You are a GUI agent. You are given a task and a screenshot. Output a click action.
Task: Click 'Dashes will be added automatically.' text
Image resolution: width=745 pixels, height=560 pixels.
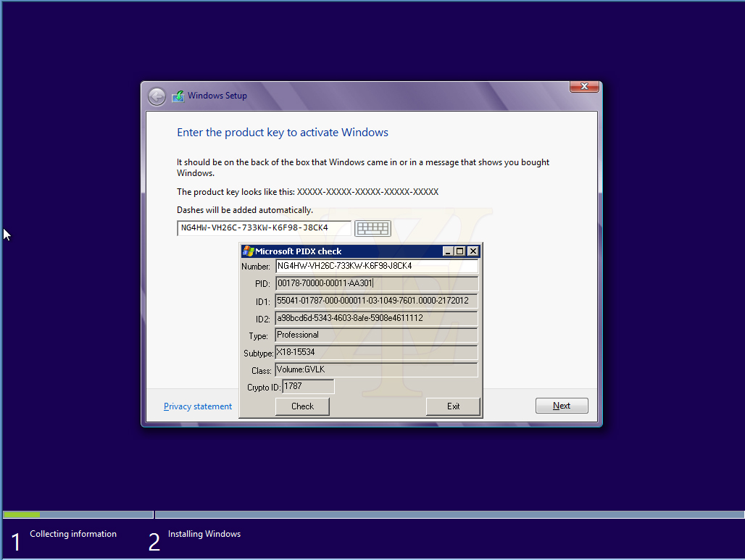coord(245,210)
